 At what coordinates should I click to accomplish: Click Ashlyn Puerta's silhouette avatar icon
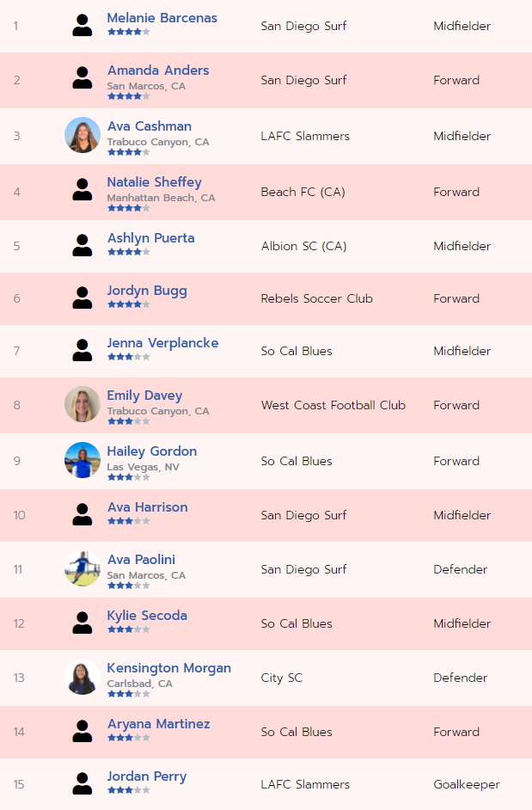click(x=83, y=245)
